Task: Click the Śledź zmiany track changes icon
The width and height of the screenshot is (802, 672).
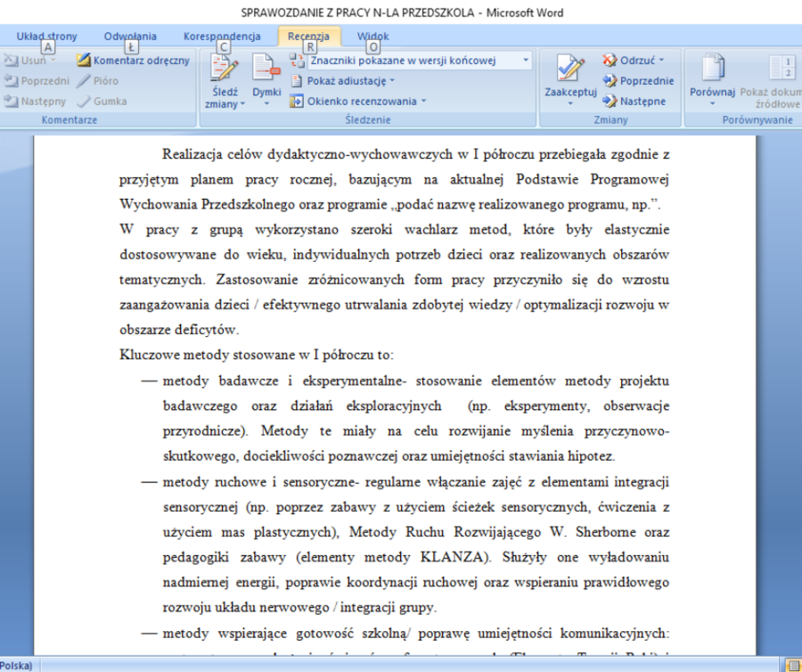Action: 224,70
